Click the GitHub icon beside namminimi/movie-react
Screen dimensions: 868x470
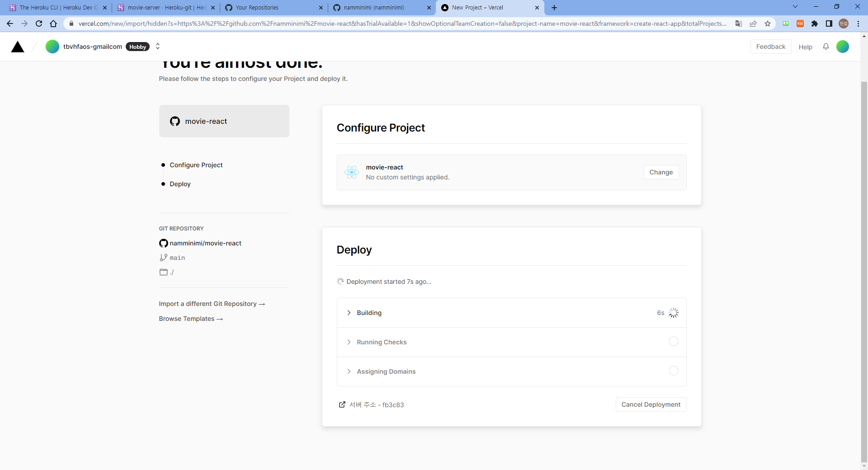click(x=164, y=243)
